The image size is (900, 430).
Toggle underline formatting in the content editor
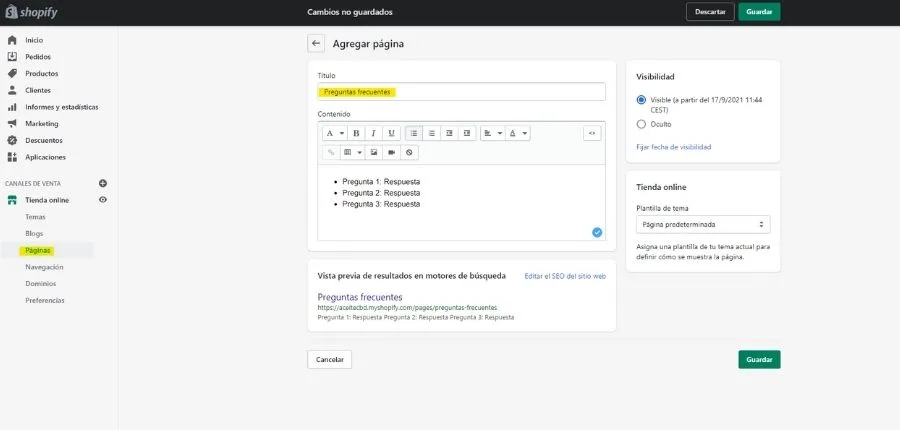[x=391, y=133]
